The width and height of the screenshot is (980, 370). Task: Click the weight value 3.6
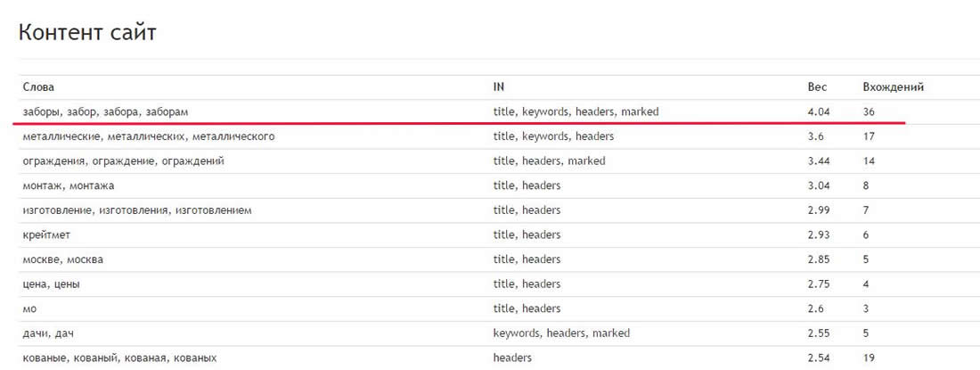(x=815, y=136)
